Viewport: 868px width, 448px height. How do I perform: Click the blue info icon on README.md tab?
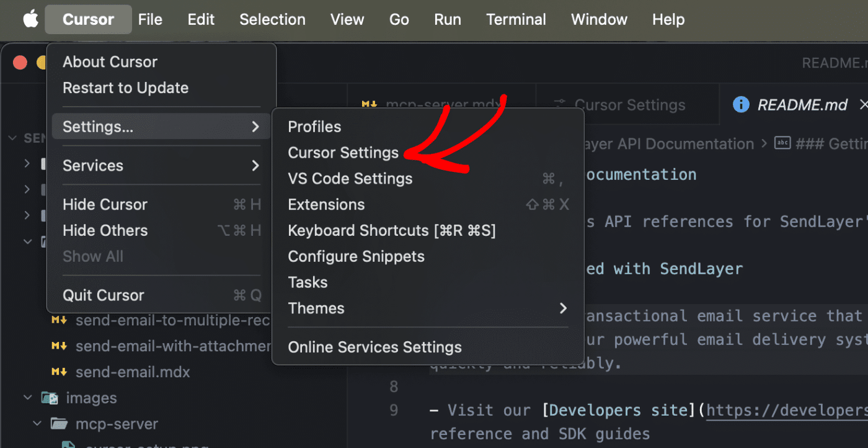tap(742, 104)
